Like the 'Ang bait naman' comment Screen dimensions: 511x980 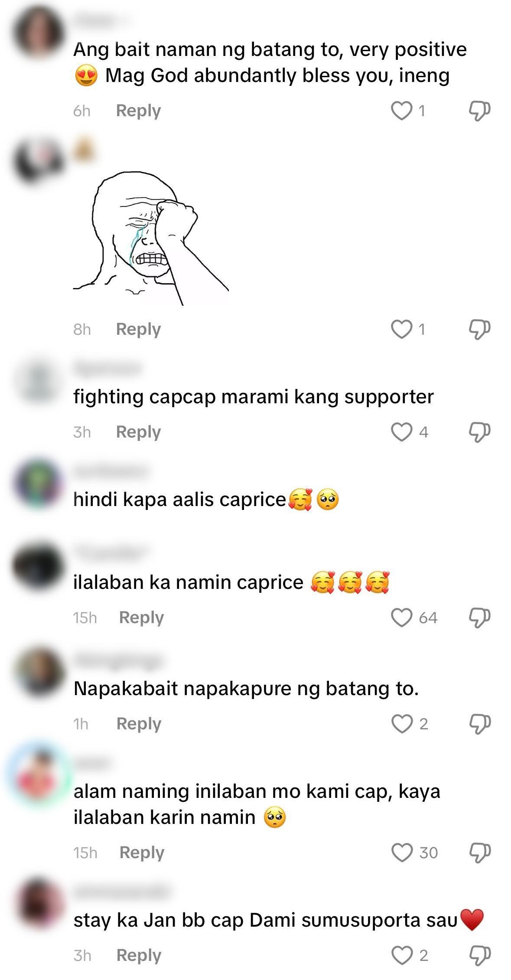coord(401,111)
